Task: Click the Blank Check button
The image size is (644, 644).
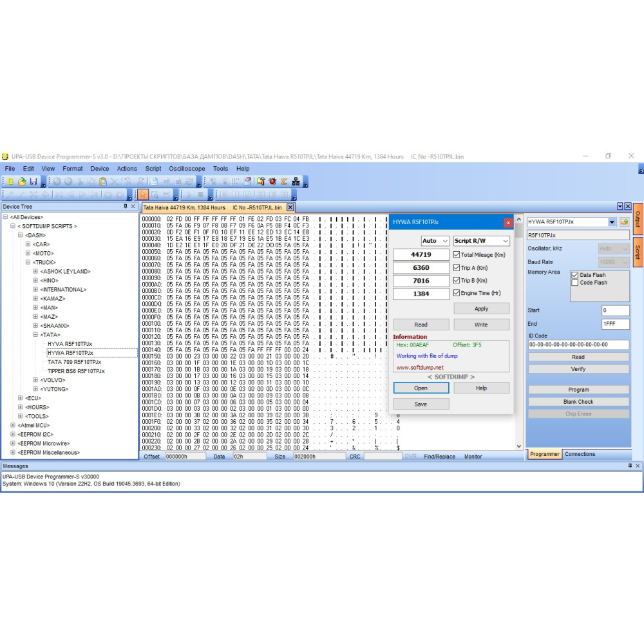Action: pos(578,402)
